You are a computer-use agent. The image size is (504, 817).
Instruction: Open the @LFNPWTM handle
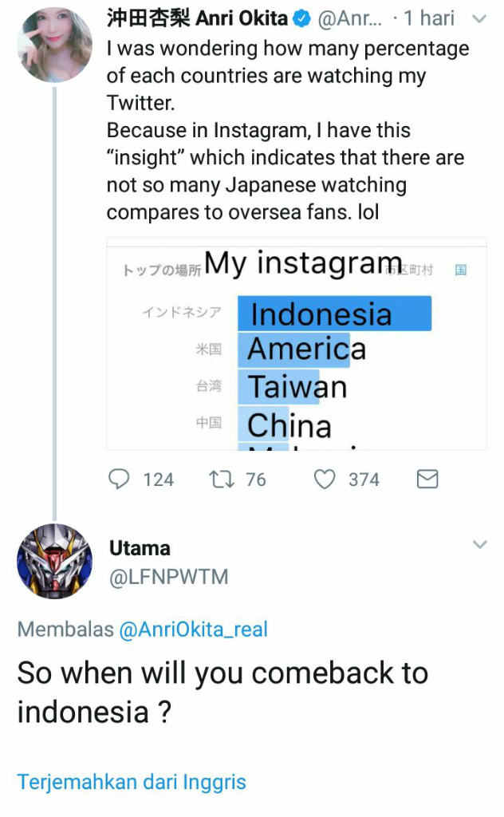coord(168,577)
